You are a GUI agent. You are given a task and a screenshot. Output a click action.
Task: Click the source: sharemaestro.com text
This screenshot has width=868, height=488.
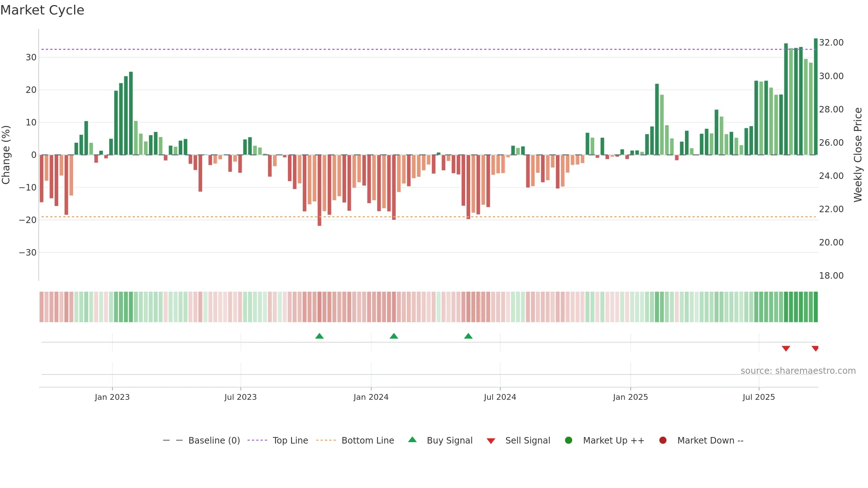click(x=798, y=371)
